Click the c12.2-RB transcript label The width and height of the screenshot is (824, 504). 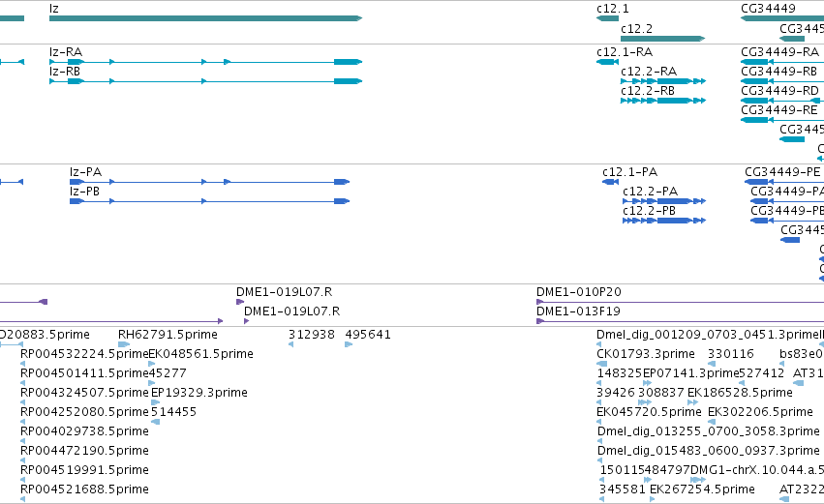click(x=648, y=91)
